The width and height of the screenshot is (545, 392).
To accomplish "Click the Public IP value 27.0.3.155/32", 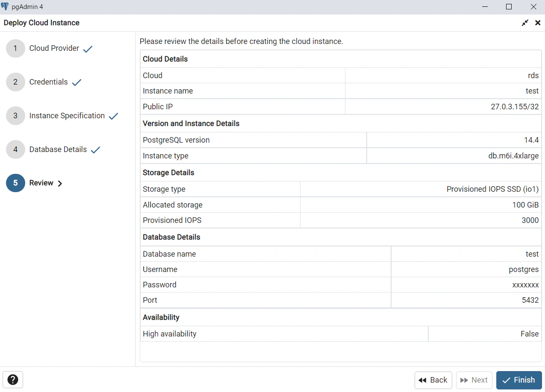I will click(515, 107).
